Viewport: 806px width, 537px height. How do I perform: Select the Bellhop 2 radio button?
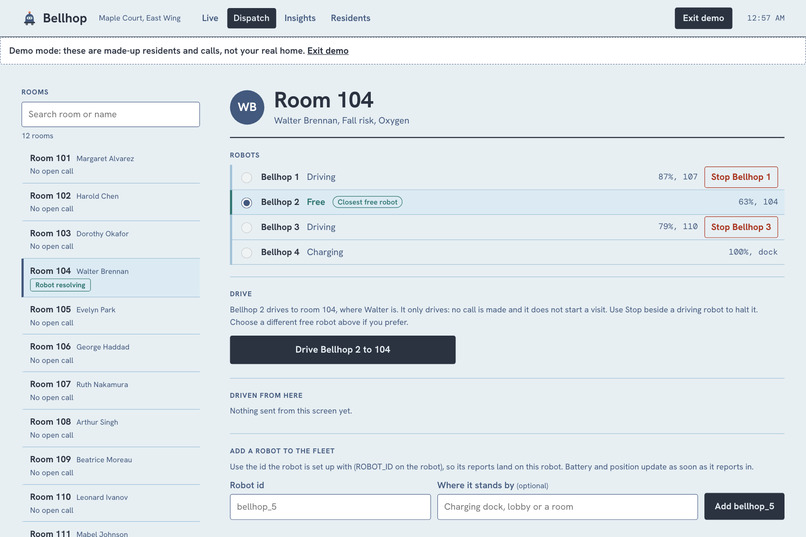pos(247,202)
